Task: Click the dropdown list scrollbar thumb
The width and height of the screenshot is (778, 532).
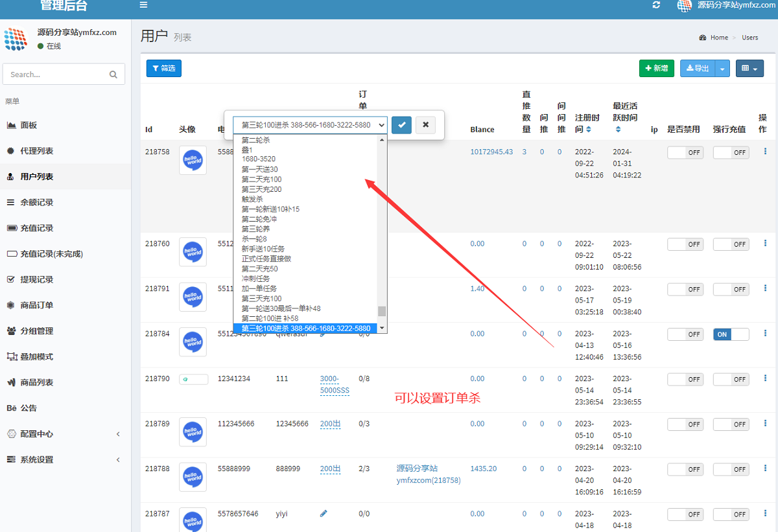Action: 382,311
